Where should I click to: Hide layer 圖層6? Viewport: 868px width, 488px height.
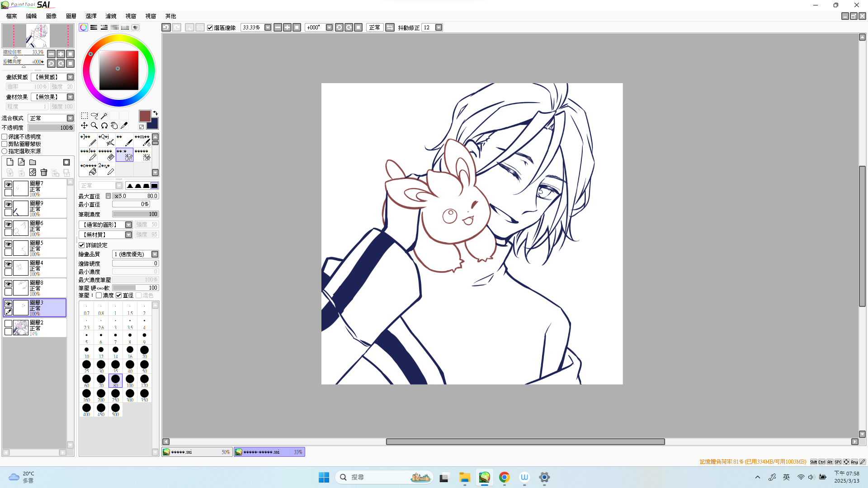coord(8,224)
